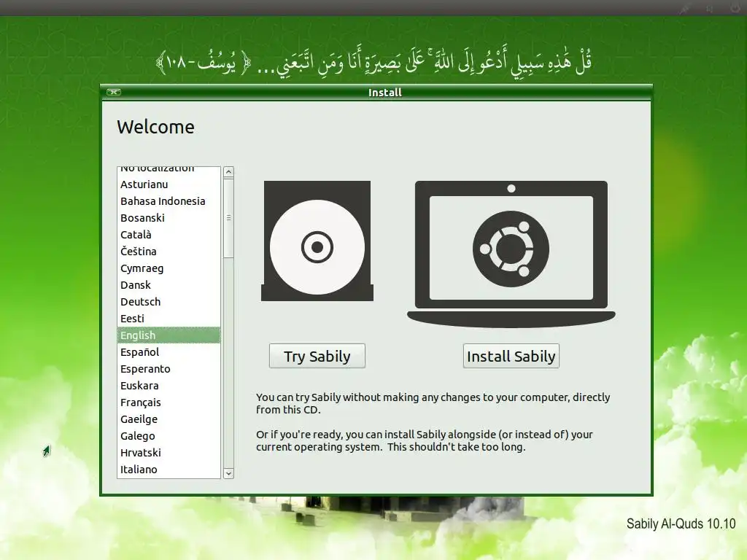Choose Dansk from the list
The height and width of the screenshot is (560, 747).
click(169, 285)
